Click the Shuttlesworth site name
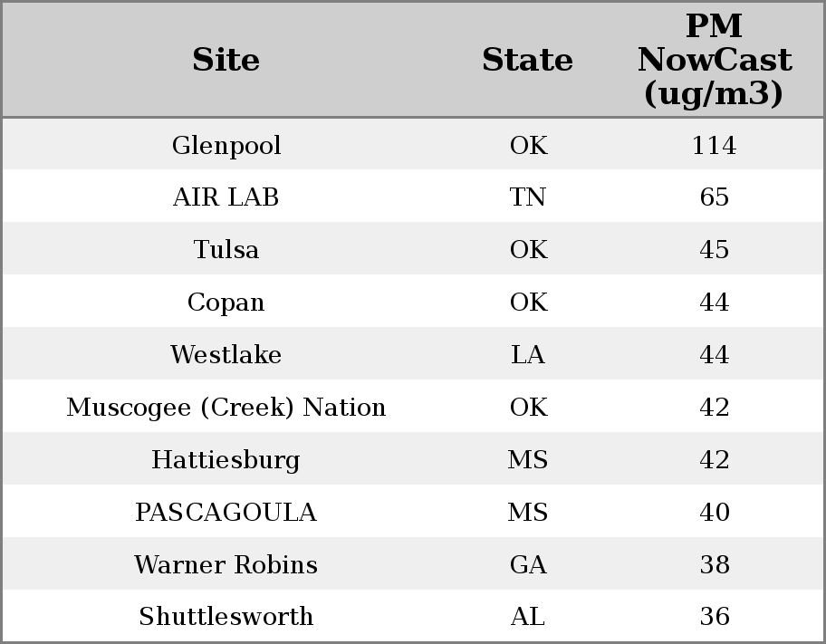This screenshot has width=826, height=644. pyautogui.click(x=226, y=617)
